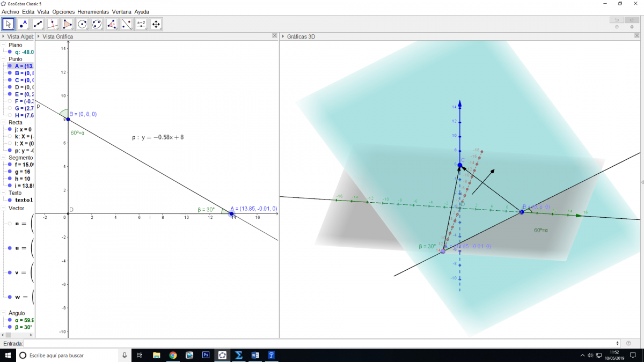Select the Angle measurement tool
The height and width of the screenshot is (362, 644).
point(112,24)
